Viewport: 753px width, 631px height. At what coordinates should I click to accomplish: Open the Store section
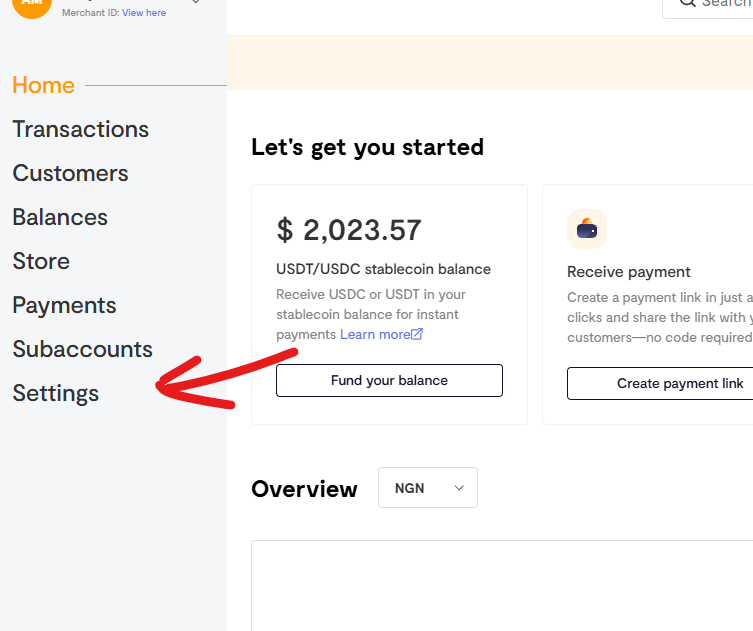coord(41,261)
